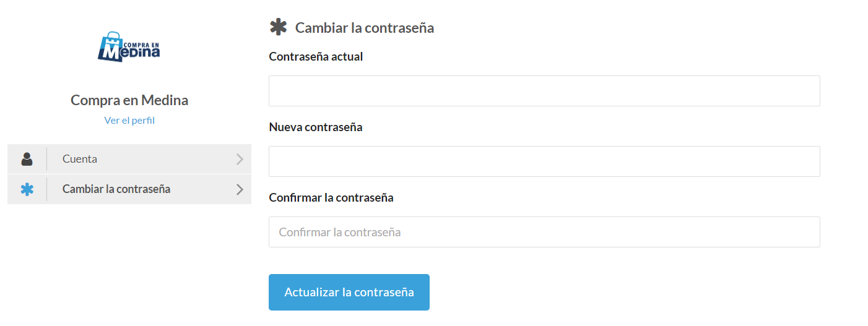
Task: Click the large asterisk icon in the heading
Action: point(279,27)
